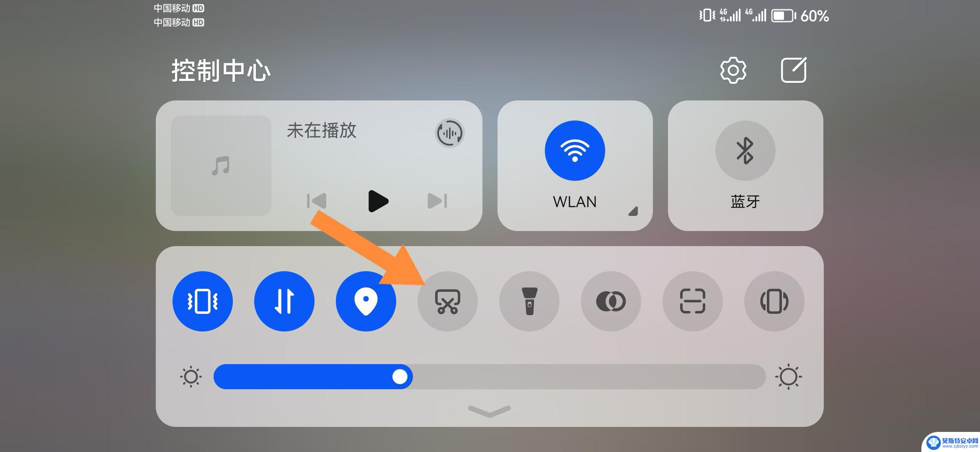
Task: Tap the screenshot/clip tool icon
Action: [x=448, y=301]
